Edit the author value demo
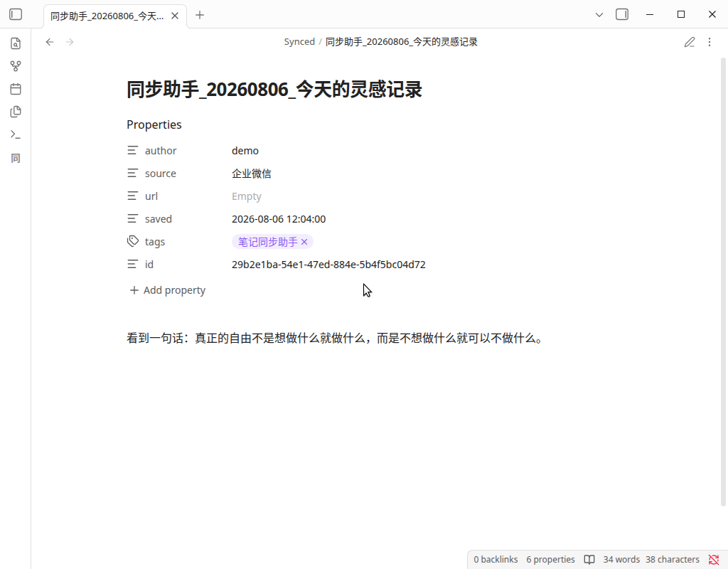The height and width of the screenshot is (569, 728). [x=245, y=151]
